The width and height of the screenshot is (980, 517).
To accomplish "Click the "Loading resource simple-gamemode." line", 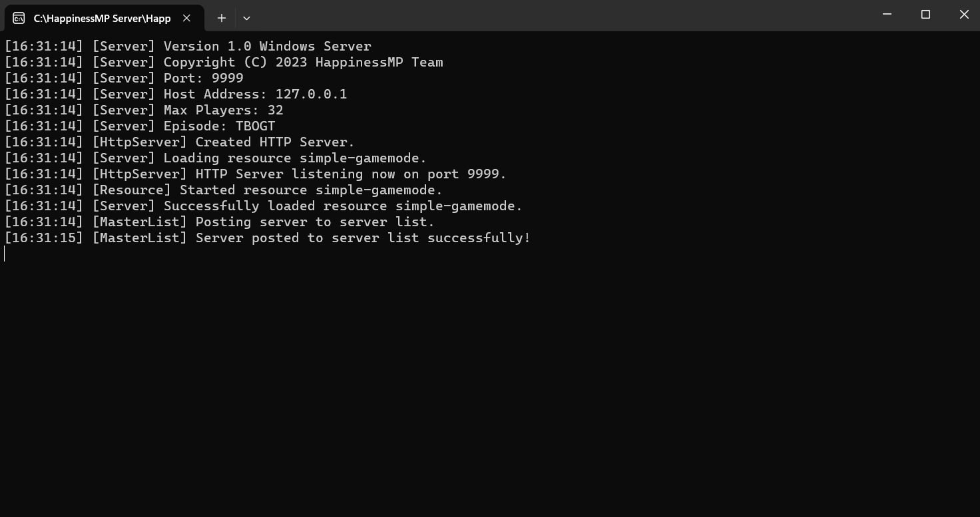I will [x=296, y=158].
